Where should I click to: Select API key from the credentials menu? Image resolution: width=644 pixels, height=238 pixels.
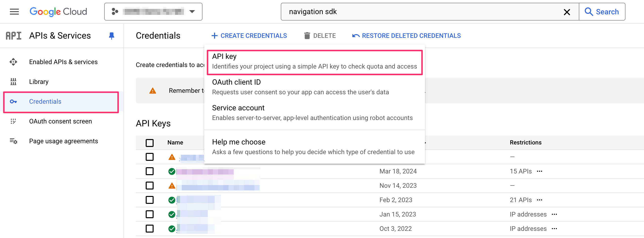pos(224,56)
